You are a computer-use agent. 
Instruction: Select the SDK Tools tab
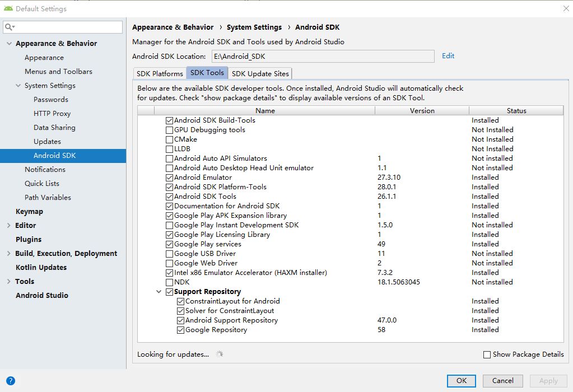tap(207, 73)
